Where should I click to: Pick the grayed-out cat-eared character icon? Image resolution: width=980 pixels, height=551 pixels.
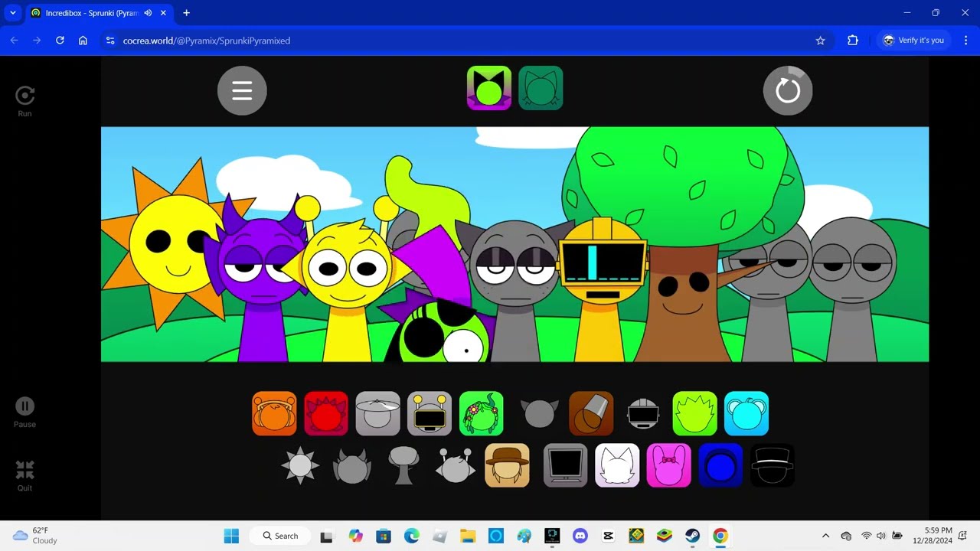point(352,465)
